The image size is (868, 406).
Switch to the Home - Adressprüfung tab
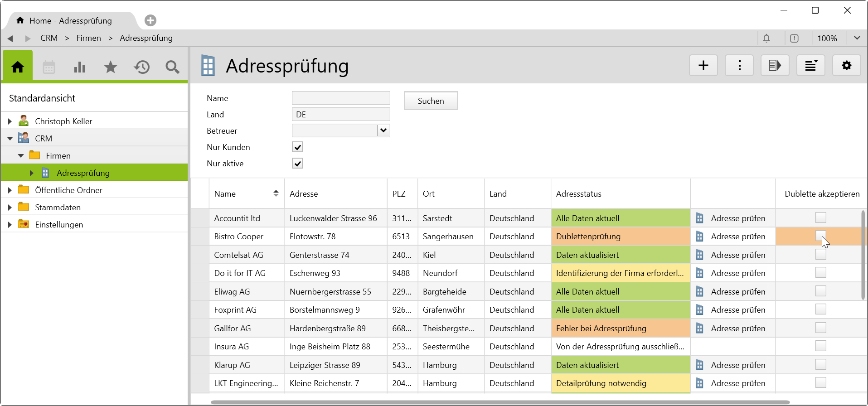71,21
